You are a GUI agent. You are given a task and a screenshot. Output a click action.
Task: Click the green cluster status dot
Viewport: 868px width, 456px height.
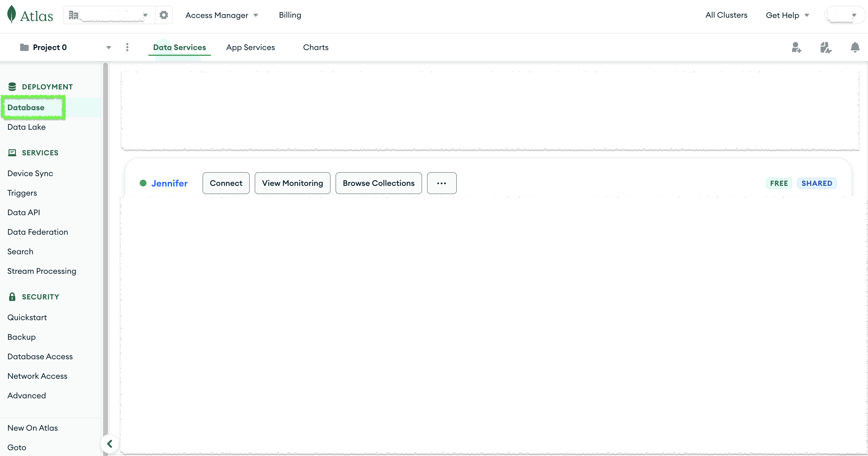pos(143,183)
